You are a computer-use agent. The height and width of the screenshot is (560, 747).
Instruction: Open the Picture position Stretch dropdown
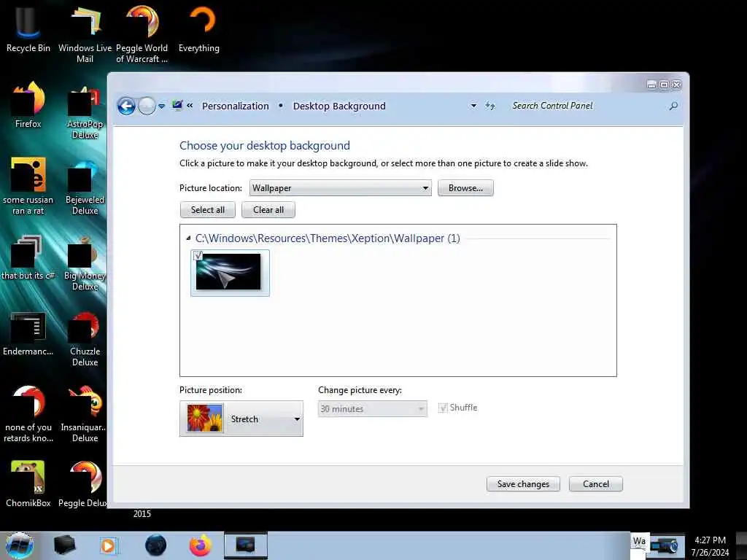click(x=241, y=419)
